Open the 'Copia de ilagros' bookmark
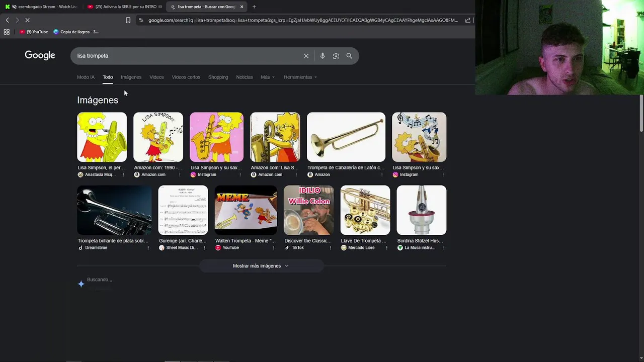 point(76,32)
